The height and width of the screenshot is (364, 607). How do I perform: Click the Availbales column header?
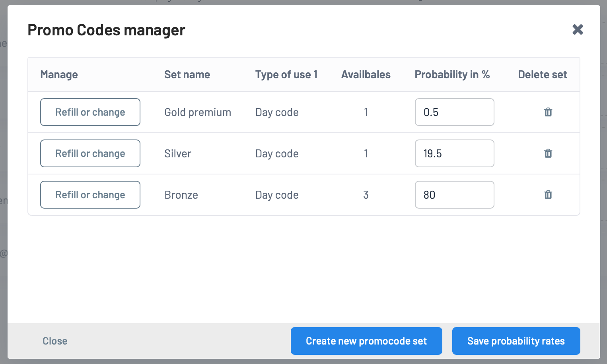coord(366,75)
